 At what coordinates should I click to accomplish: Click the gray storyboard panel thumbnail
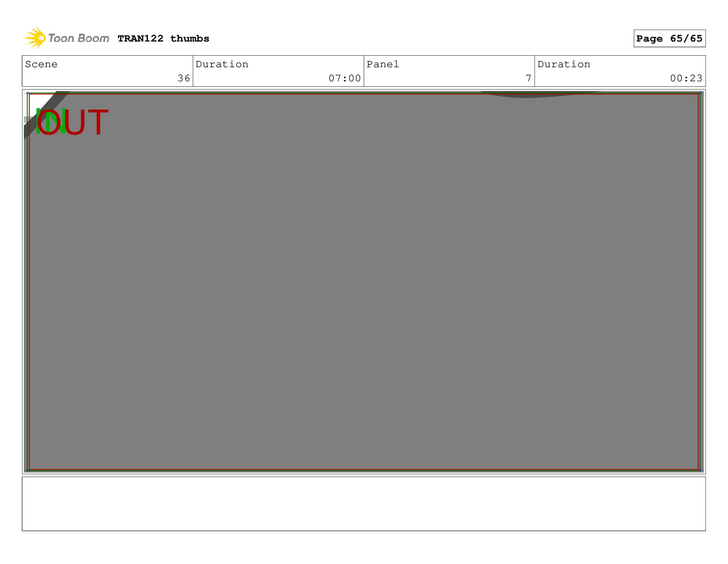point(364,282)
